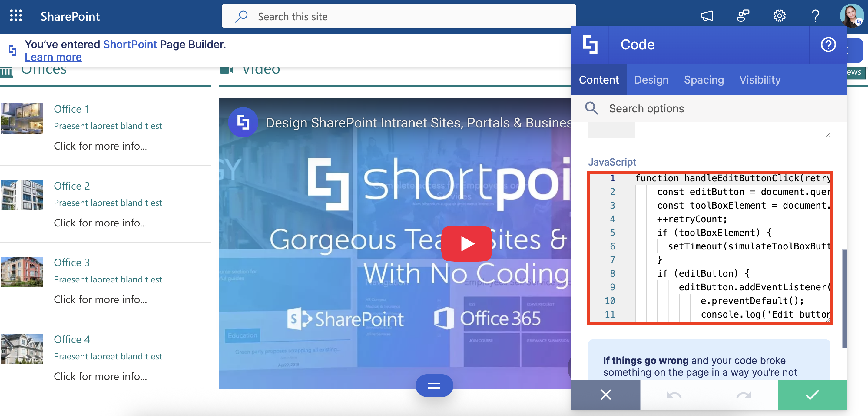
Task: Click the ShortPoint logo in Code panel
Action: click(590, 45)
